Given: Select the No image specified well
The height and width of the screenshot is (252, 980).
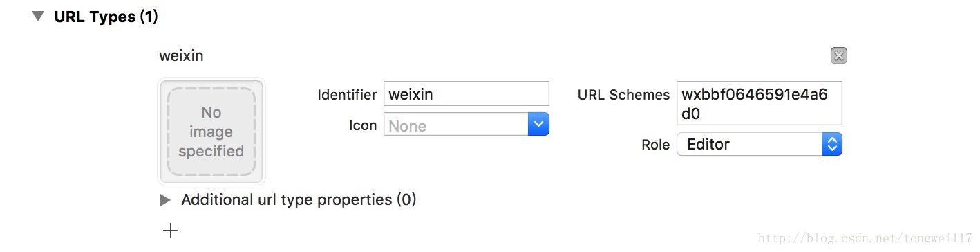Looking at the screenshot, I should pos(211,132).
